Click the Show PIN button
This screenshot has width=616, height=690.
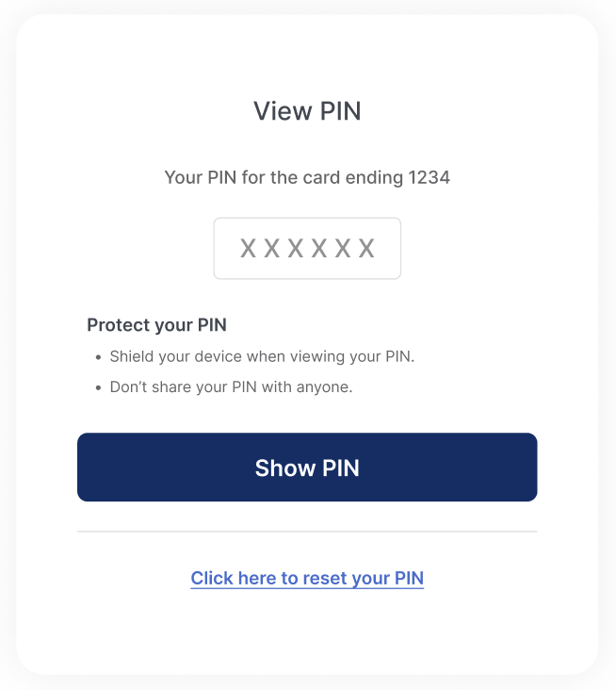pos(307,468)
